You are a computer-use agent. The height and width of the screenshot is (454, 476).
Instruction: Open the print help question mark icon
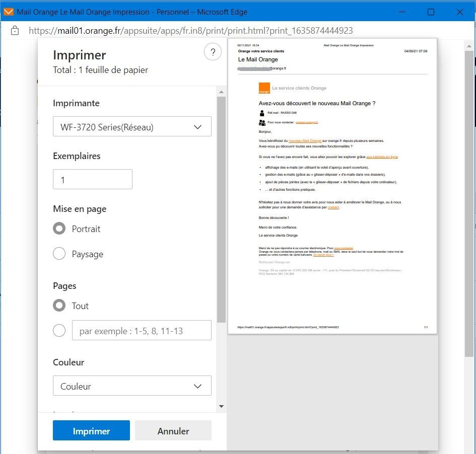tap(213, 52)
